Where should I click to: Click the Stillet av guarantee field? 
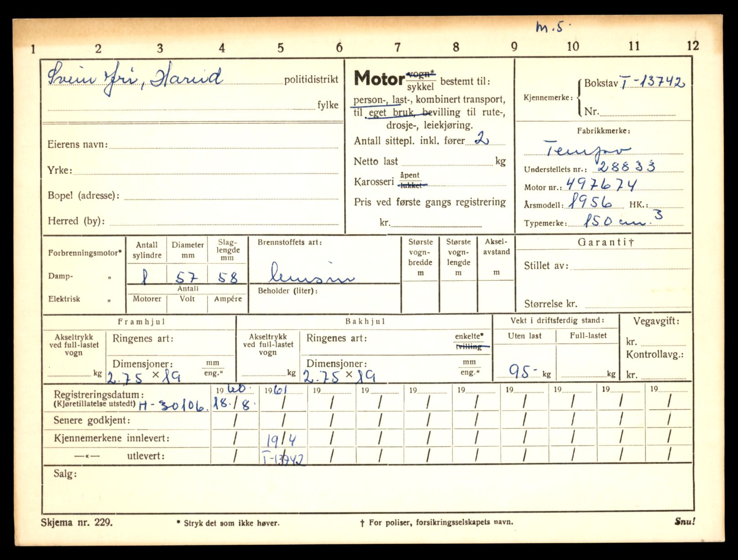(x=630, y=266)
